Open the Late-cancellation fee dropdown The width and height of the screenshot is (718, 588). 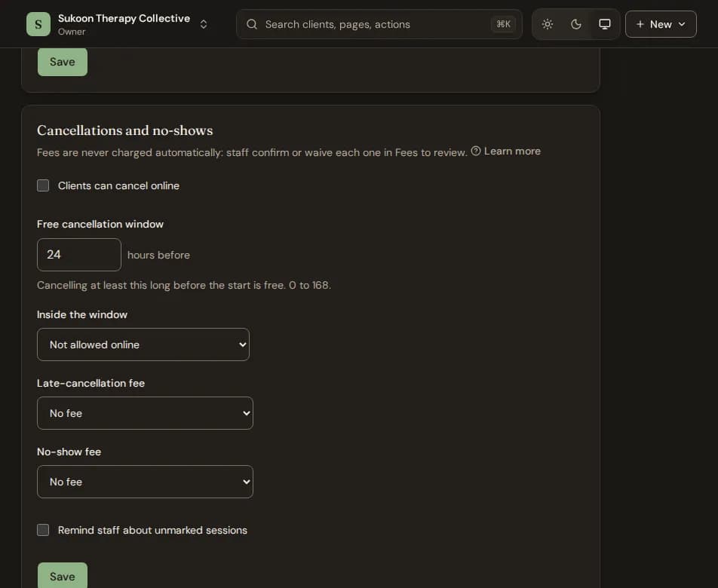[145, 413]
